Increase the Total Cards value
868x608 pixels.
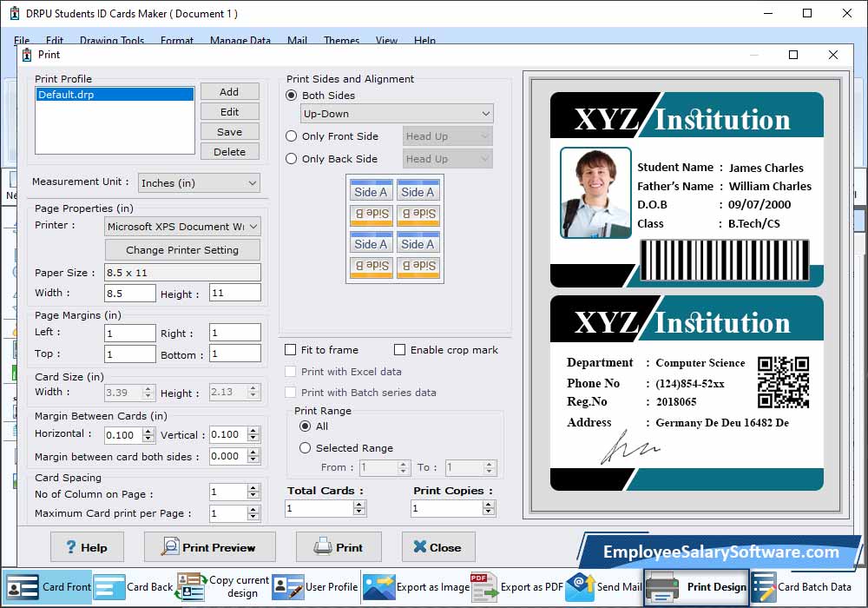coord(359,505)
